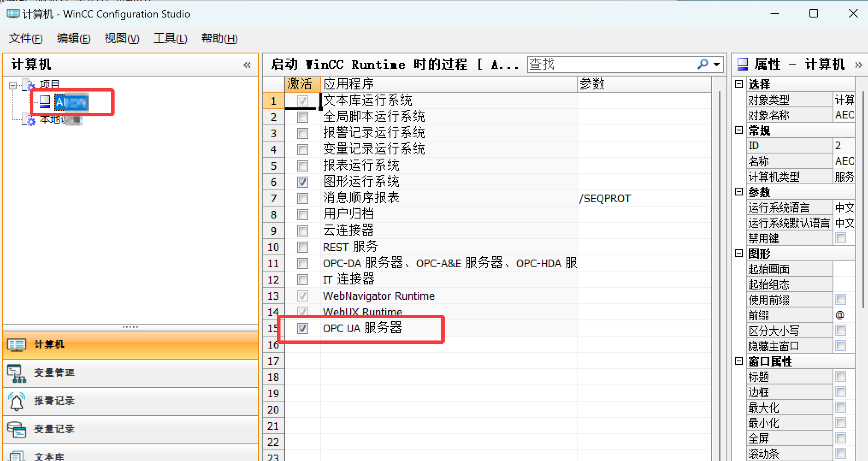This screenshot has height=461, width=868.
Task: Select the /SEQPROT parameter cell
Action: tap(644, 198)
